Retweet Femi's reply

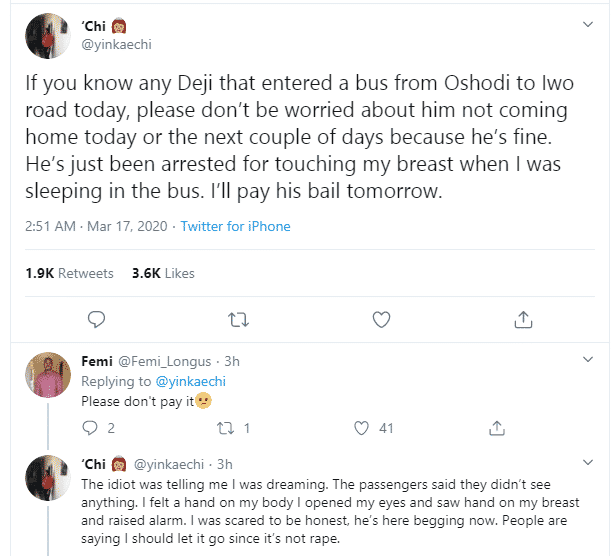(229, 428)
